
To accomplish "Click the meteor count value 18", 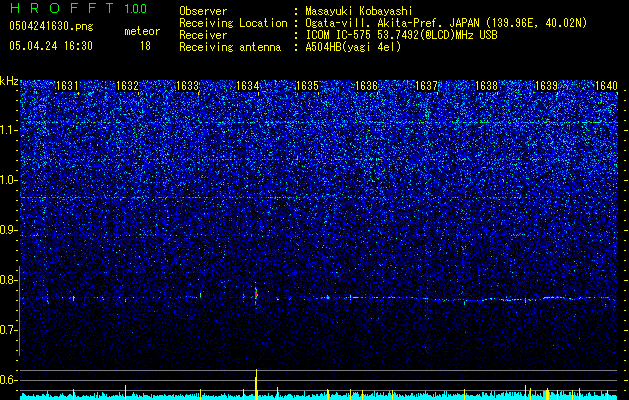I will (x=145, y=46).
